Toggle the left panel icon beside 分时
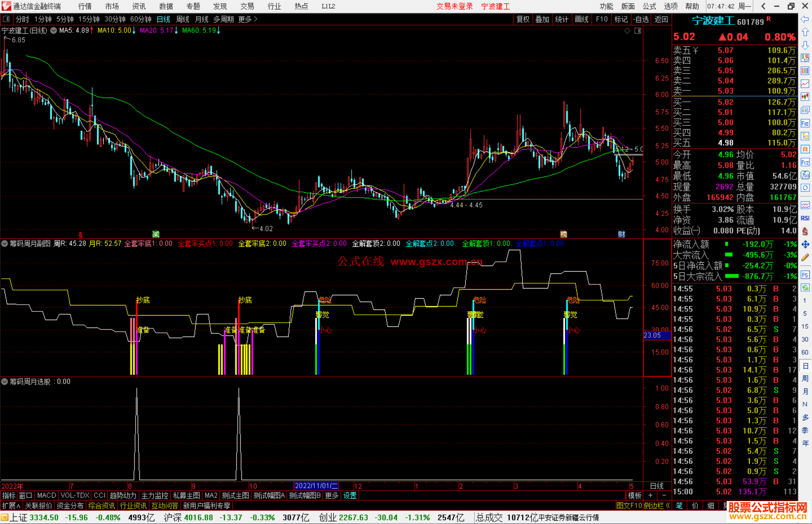812x524 pixels. (x=6, y=19)
